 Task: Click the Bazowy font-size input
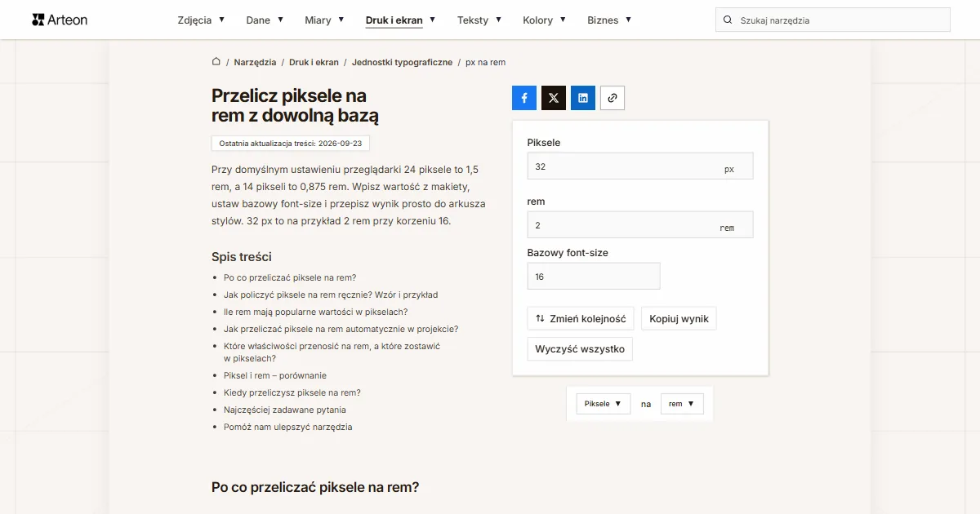tap(594, 276)
